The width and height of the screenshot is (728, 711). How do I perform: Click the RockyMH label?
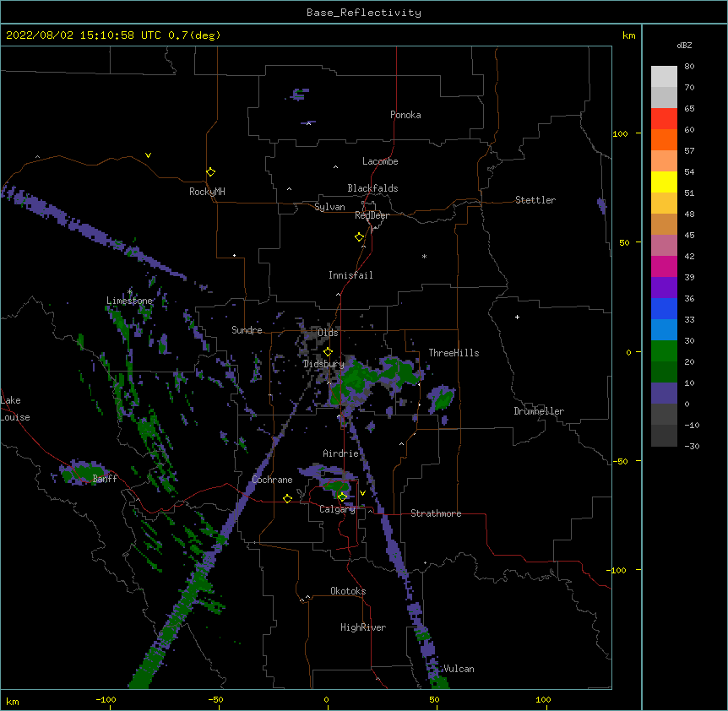pyautogui.click(x=207, y=192)
